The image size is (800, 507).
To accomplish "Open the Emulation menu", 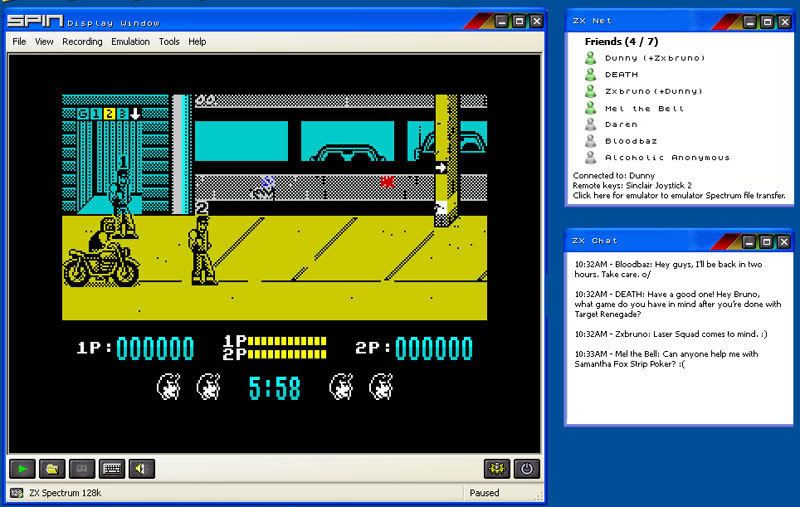I will (x=131, y=41).
